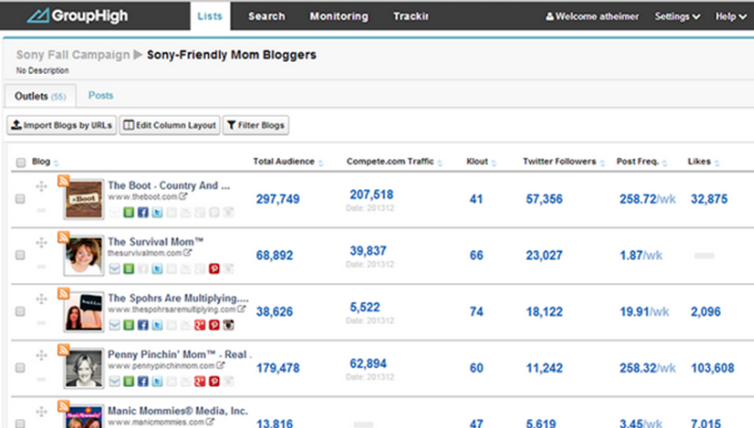Click the GroupHigh logo
The height and width of the screenshot is (428, 754).
coord(77,16)
